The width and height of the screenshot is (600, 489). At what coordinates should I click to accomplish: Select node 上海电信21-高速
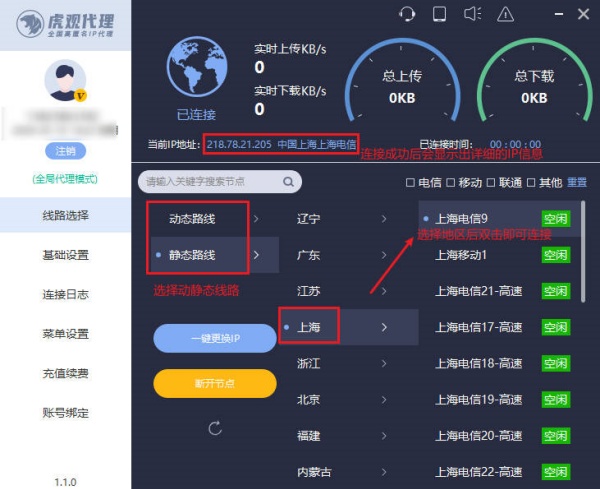[x=478, y=291]
